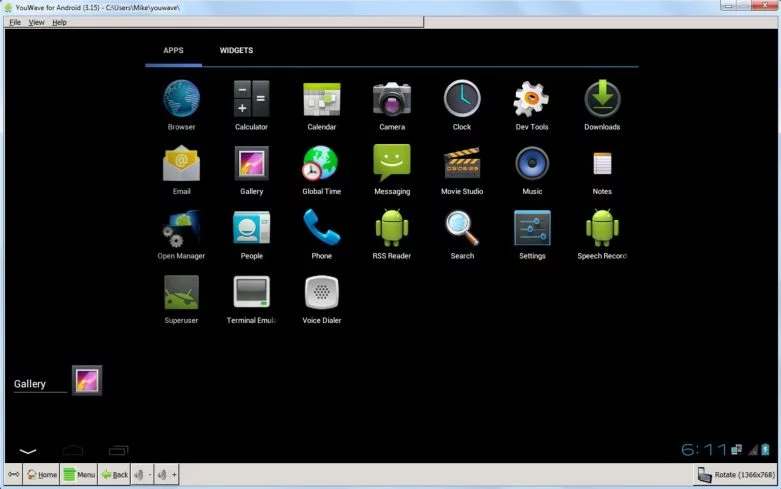Raise the volume with speaker plus button
The image size is (781, 489).
coord(166,475)
